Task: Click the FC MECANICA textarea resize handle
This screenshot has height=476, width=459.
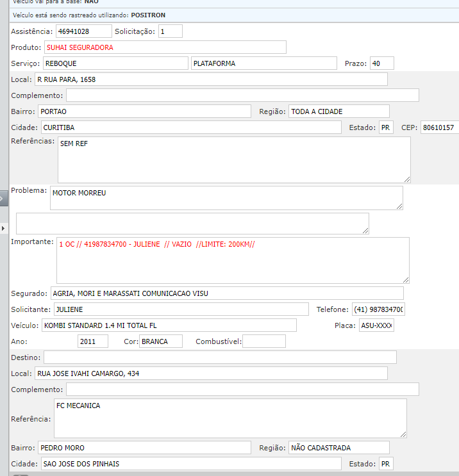Action: click(x=403, y=434)
